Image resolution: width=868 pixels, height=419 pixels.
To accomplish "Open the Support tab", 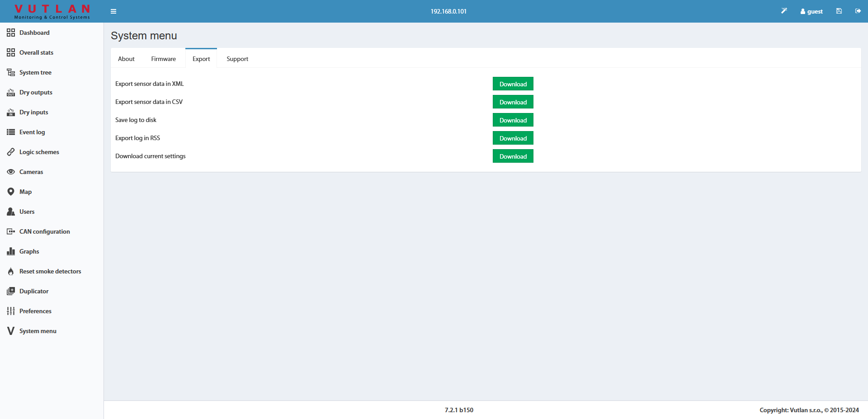I will point(237,58).
